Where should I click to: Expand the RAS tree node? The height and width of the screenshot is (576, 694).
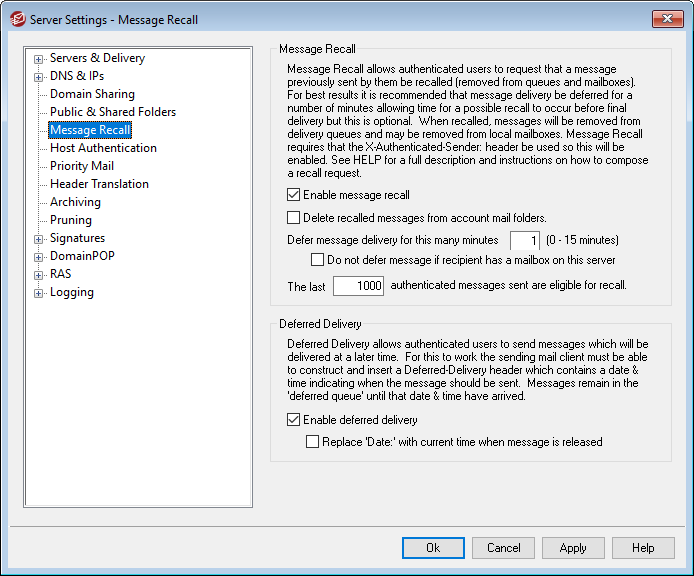click(x=39, y=275)
